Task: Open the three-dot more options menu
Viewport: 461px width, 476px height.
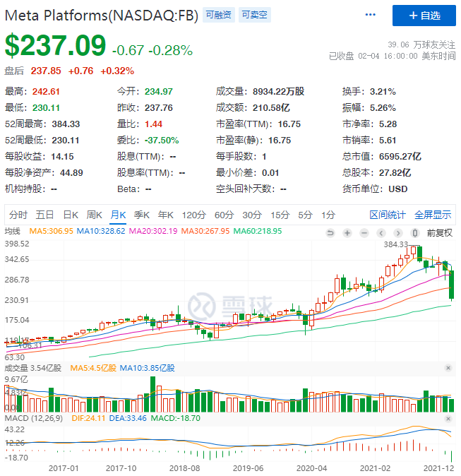Action: (x=370, y=15)
